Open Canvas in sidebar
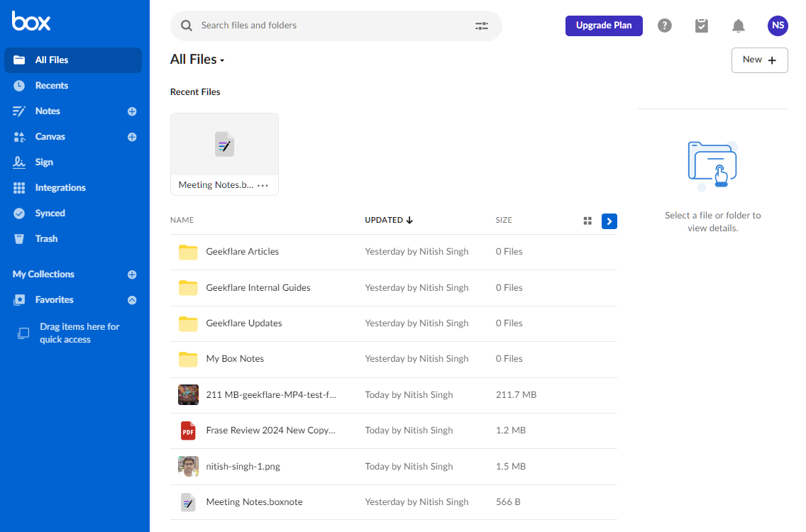806x532 pixels. click(x=50, y=137)
